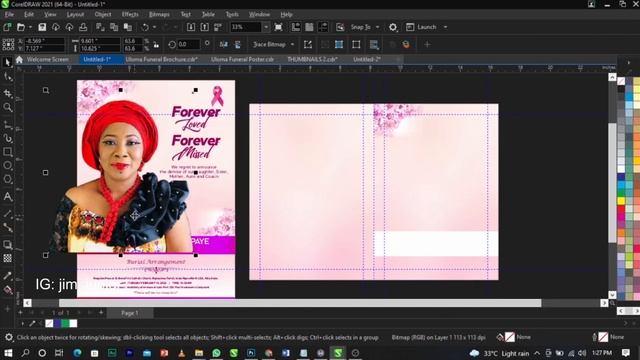Open the zoom level dropdown
This screenshot has width=640, height=360.
coord(266,27)
